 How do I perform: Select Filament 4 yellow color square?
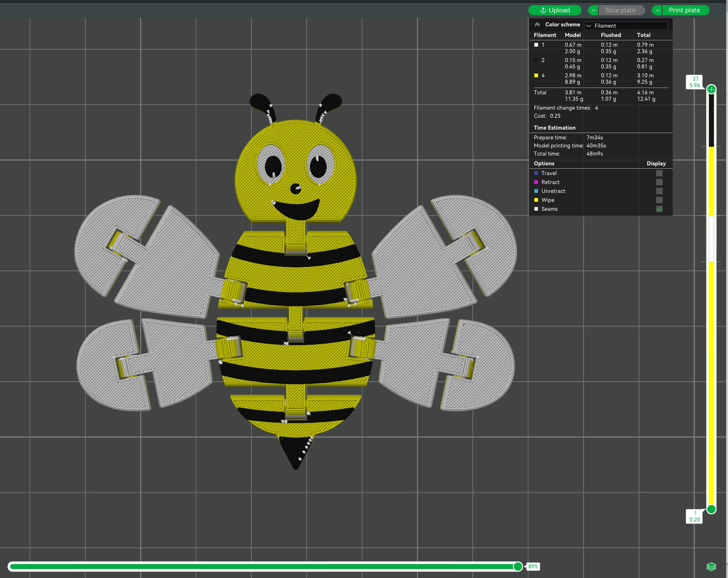pyautogui.click(x=536, y=75)
